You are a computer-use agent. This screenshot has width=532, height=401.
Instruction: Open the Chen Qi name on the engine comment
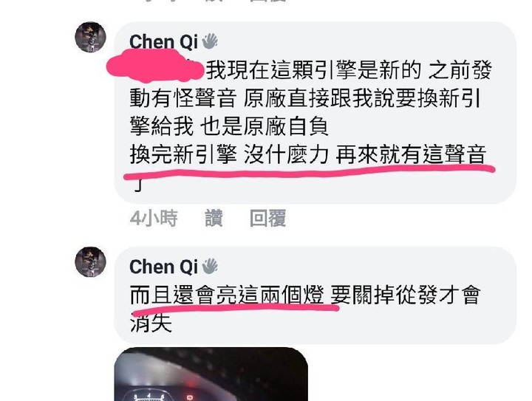pos(163,41)
